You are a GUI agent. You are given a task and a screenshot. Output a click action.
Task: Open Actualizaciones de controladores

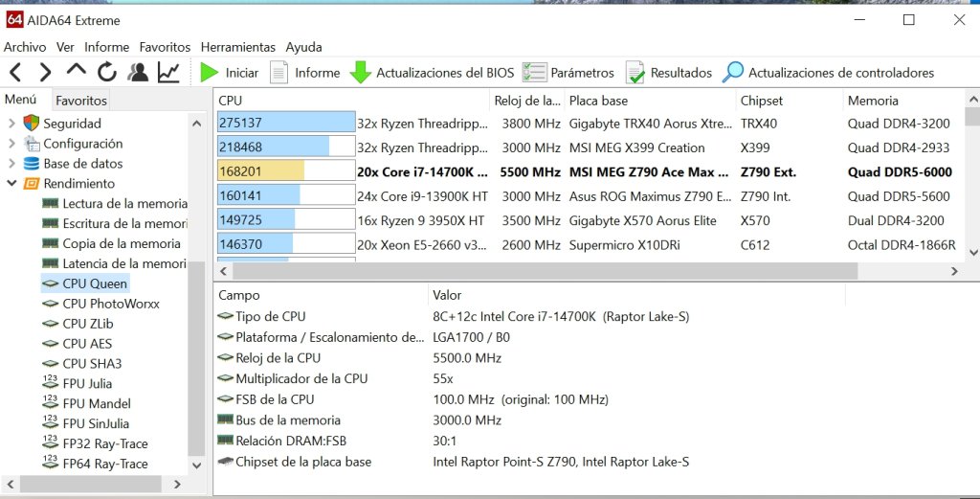828,73
